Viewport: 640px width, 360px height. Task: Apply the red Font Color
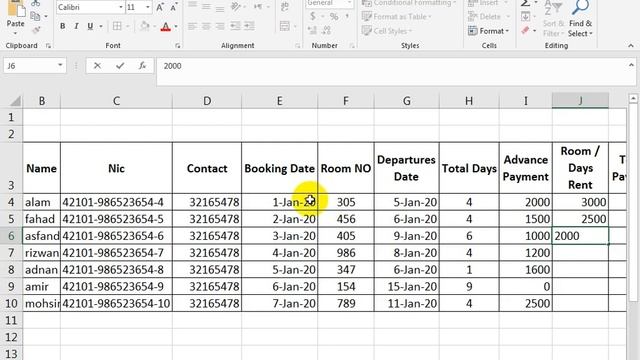(x=165, y=27)
